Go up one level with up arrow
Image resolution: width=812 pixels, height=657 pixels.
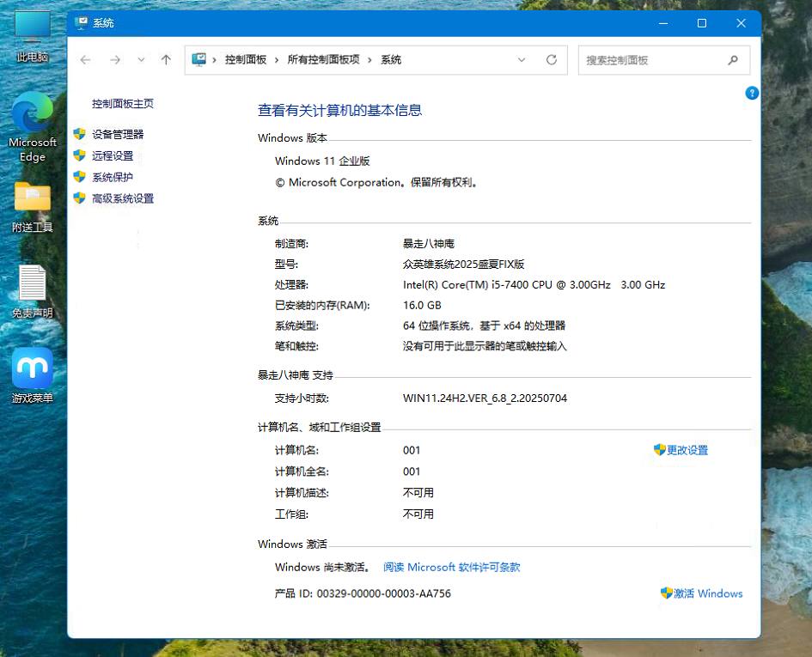pyautogui.click(x=166, y=60)
